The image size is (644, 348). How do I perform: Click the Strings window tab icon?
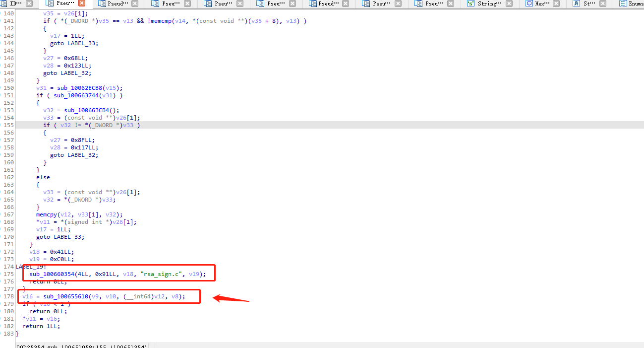(x=470, y=3)
